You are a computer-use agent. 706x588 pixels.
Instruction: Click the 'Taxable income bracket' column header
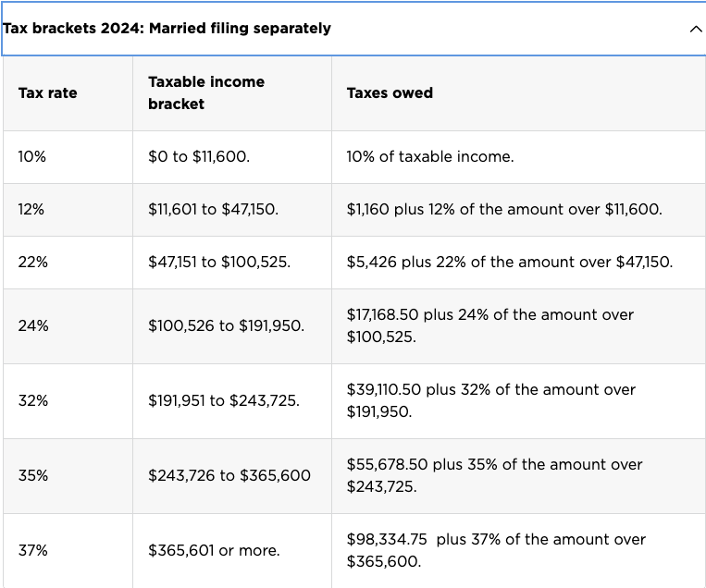click(x=232, y=93)
